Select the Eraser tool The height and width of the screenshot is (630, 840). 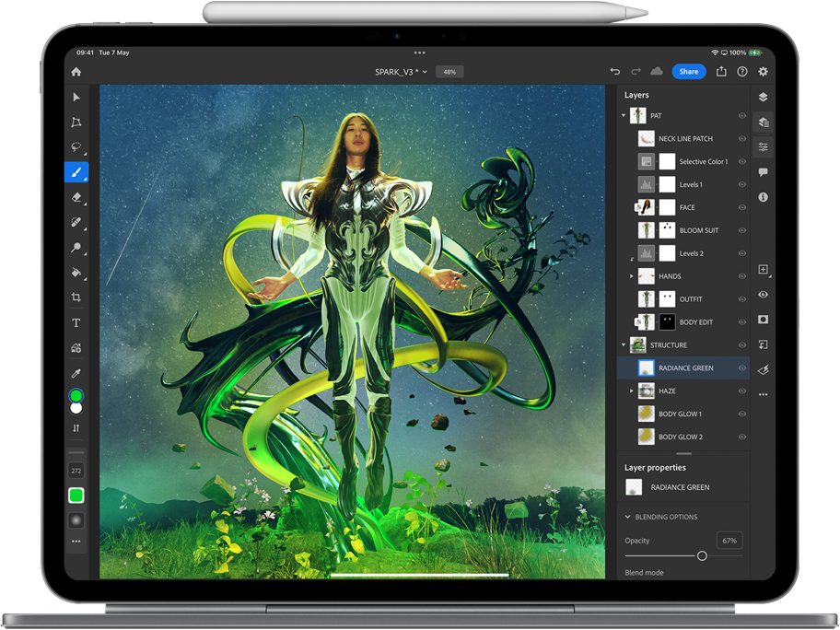tap(76, 197)
